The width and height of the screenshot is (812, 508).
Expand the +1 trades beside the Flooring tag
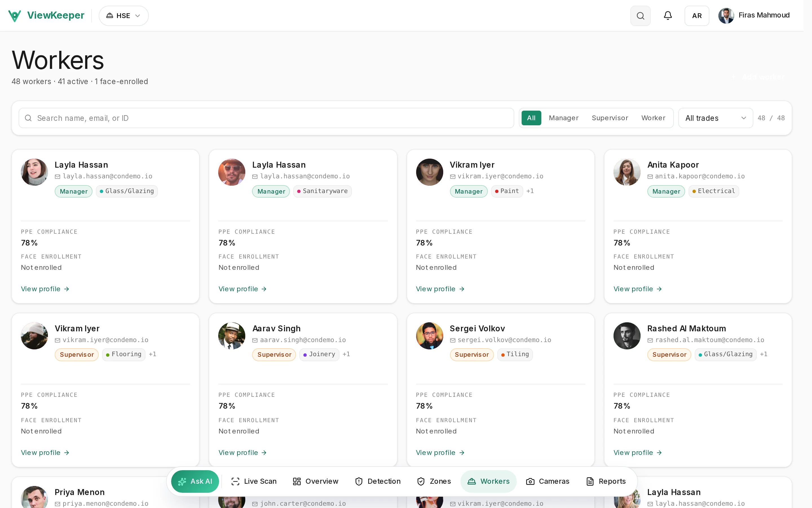[152, 354]
